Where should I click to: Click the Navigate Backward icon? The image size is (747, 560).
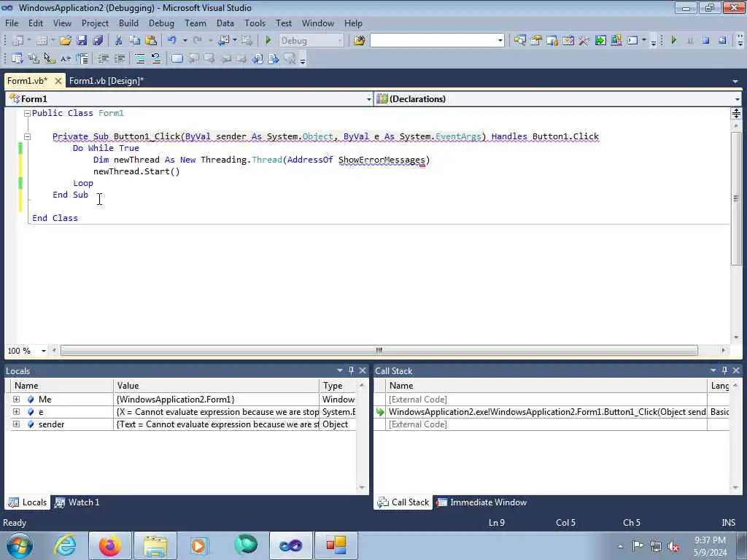[x=223, y=41]
